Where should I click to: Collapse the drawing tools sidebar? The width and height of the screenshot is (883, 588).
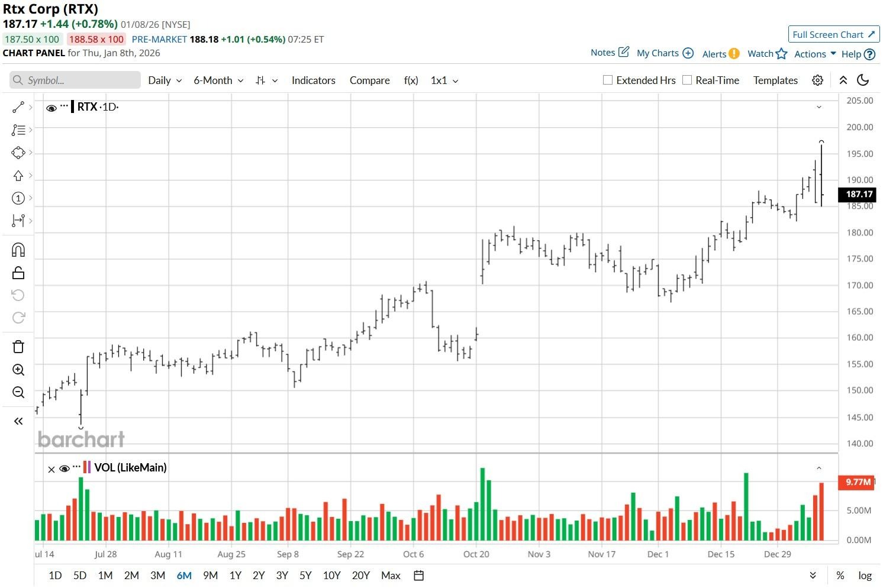click(18, 421)
